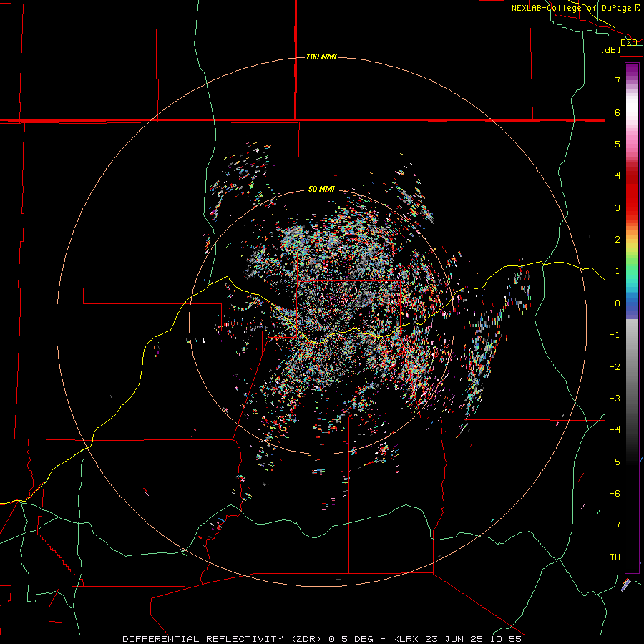Click the "3" value on the scale

point(618,208)
